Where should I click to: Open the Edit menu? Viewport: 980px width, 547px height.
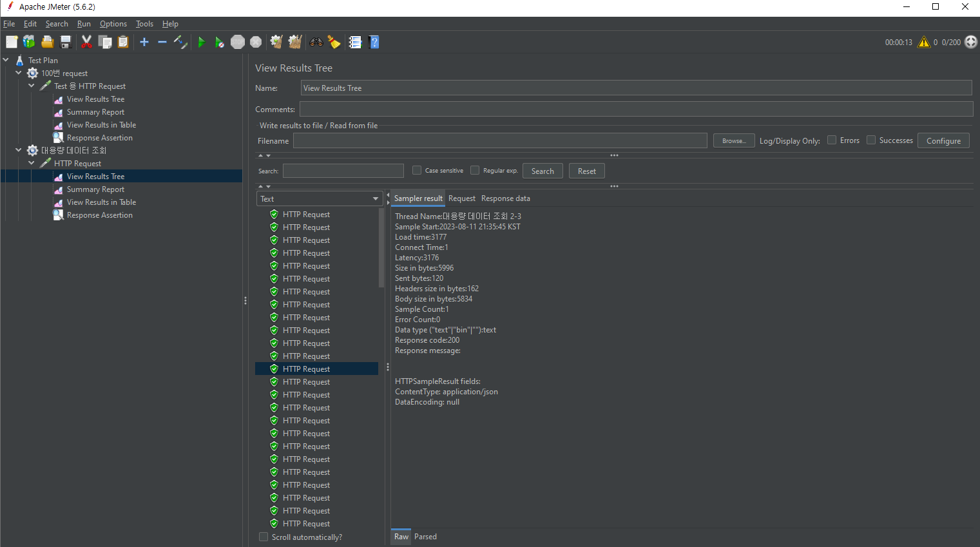point(30,24)
